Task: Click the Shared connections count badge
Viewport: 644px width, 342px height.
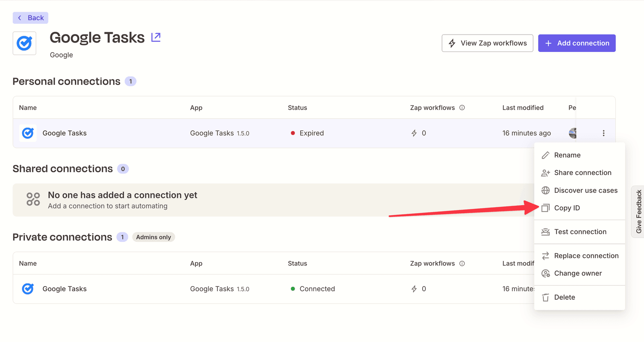Action: click(123, 169)
